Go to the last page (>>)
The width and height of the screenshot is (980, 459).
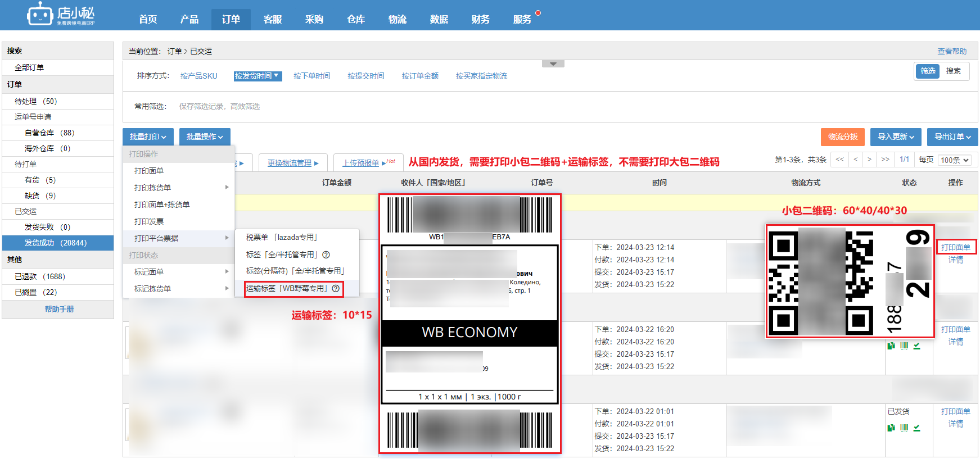point(886,160)
